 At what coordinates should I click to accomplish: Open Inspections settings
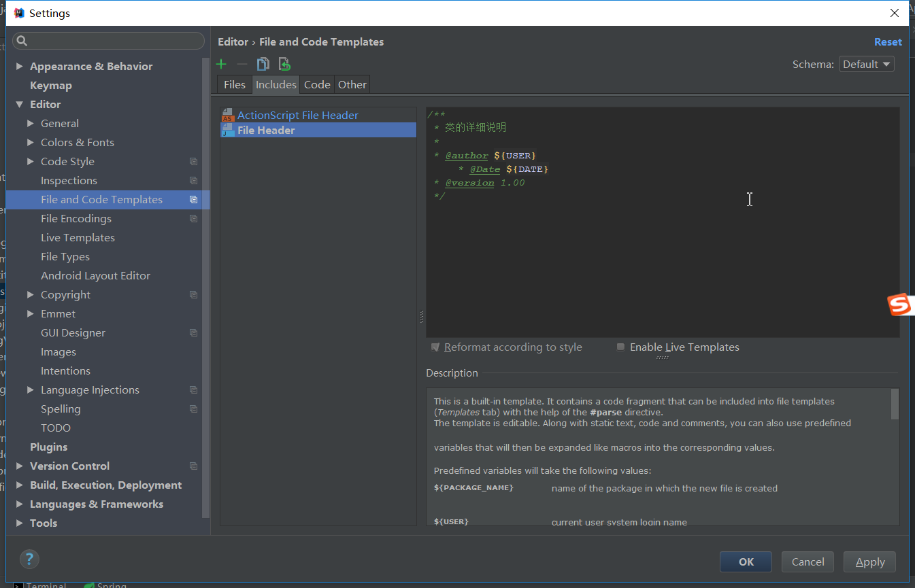pos(69,181)
